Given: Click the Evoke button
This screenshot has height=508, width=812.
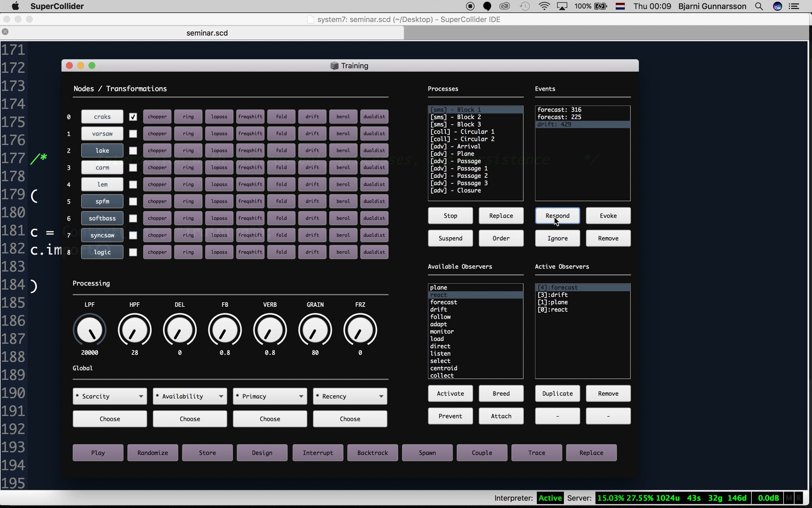Looking at the screenshot, I should pos(608,216).
